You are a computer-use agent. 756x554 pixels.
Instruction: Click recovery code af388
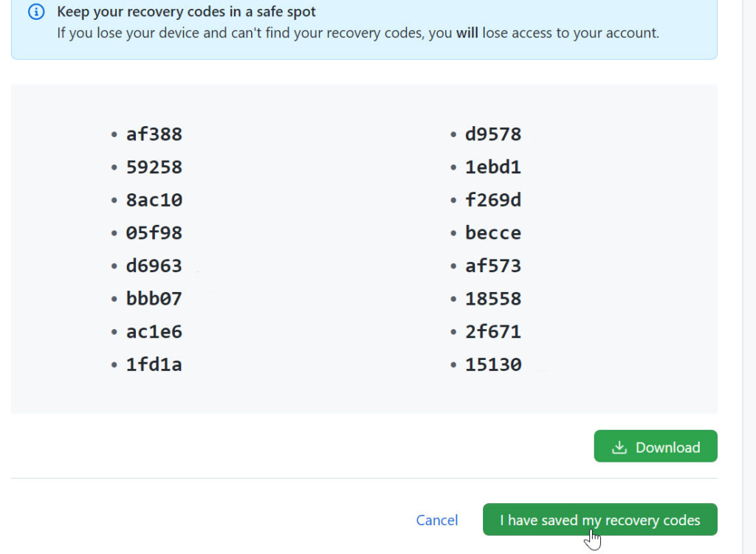154,134
